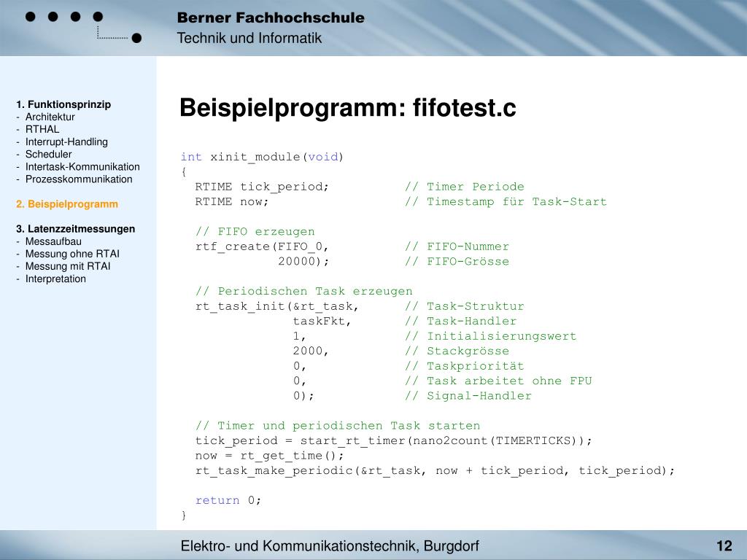
Task: Click the Elektro- und Kommunikationstechnik, Burgdorf footer
Action: (330, 547)
